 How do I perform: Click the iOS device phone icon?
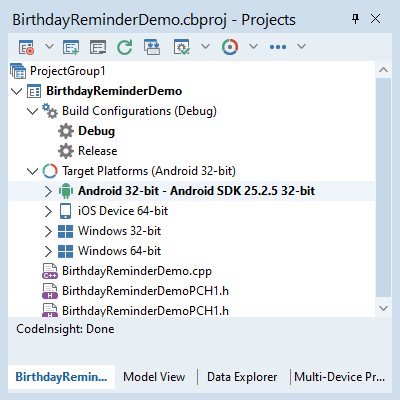65,211
